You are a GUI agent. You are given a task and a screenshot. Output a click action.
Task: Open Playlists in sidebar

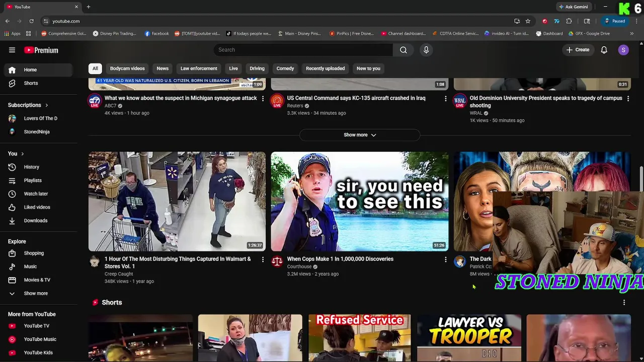39,180
